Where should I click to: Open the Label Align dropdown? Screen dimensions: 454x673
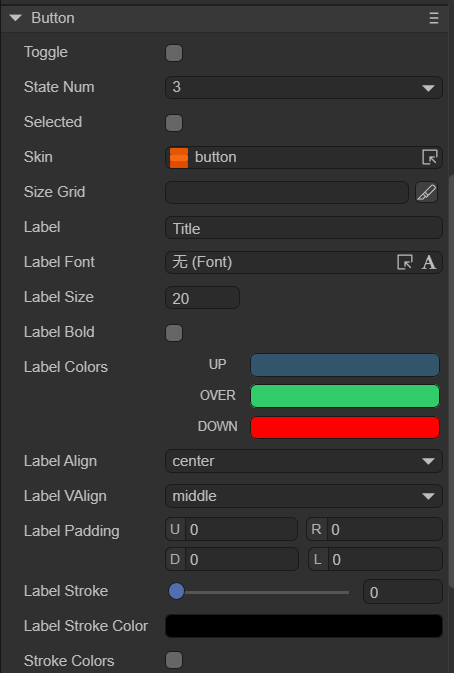point(304,461)
